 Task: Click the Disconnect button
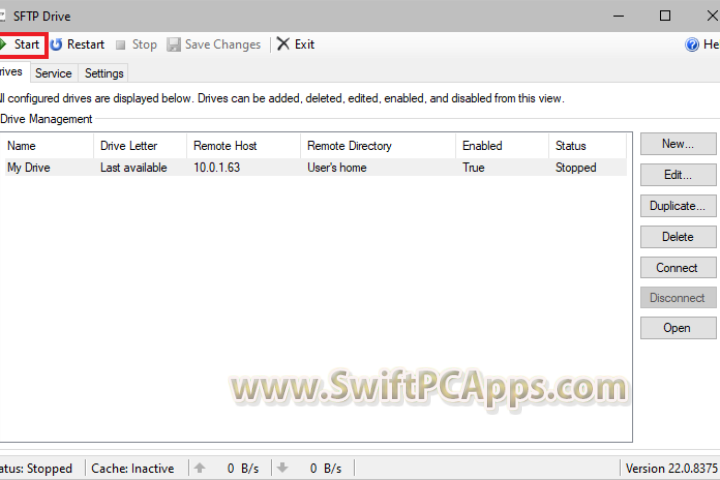[x=678, y=298]
